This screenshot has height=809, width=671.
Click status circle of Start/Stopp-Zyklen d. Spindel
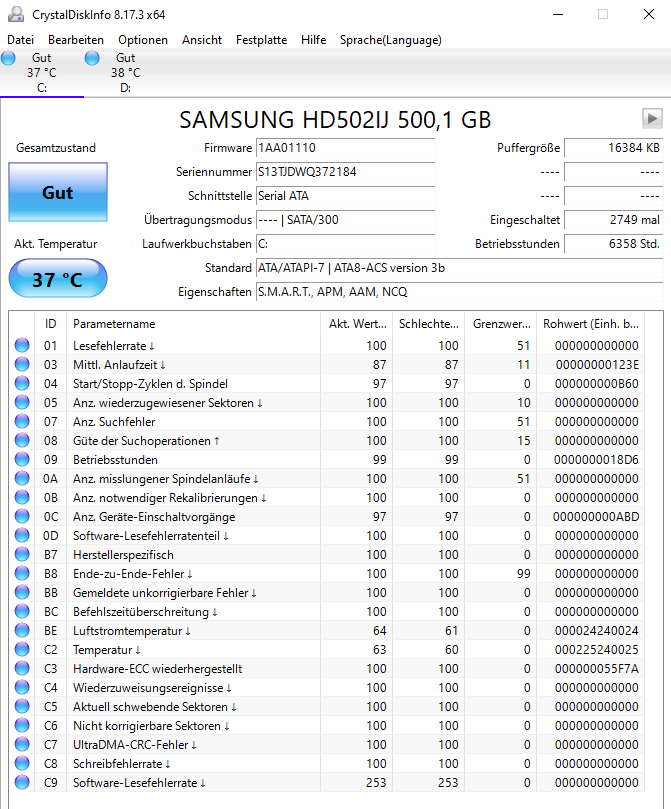(22, 383)
